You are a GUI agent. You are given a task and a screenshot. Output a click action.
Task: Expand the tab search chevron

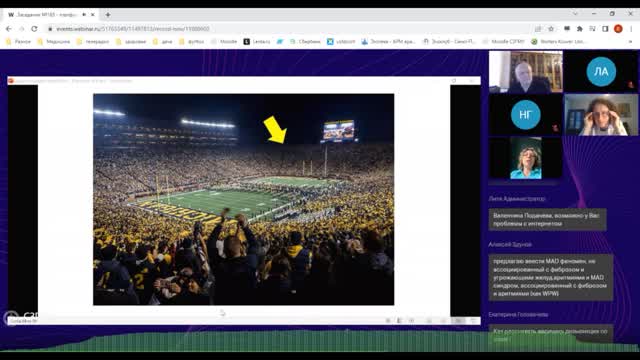pyautogui.click(x=575, y=14)
